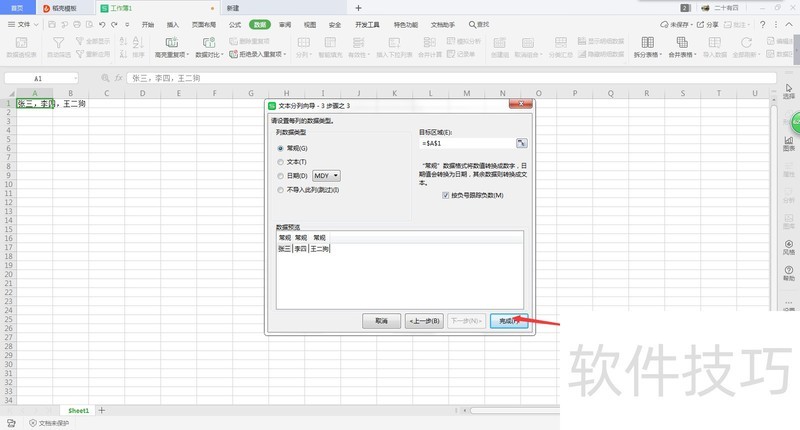Open the 记录单 form tool
The width and height of the screenshot is (800, 430).
point(461,54)
